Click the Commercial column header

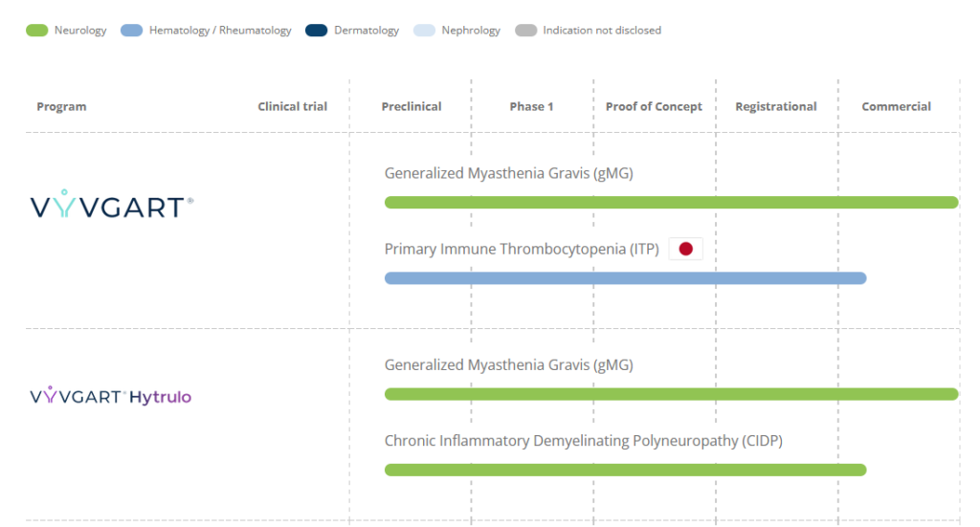point(896,107)
